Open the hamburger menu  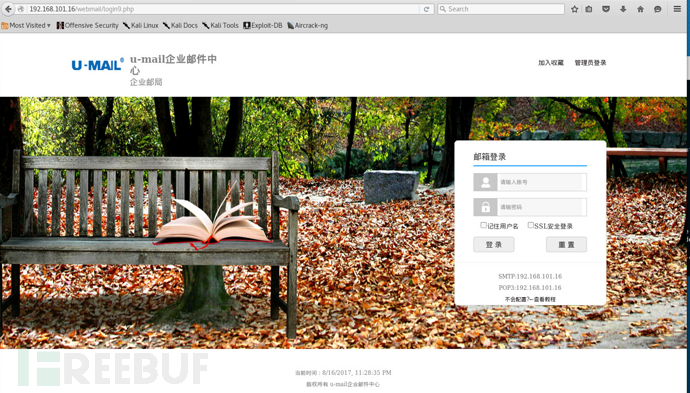(677, 9)
